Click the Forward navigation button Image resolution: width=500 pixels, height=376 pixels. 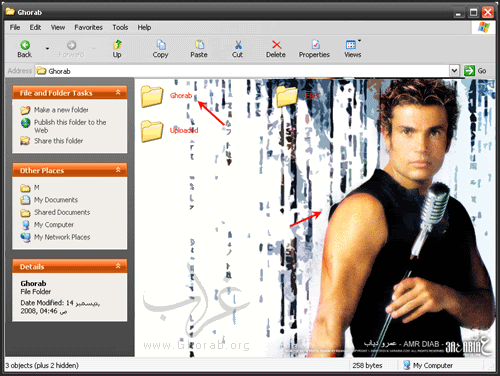pyautogui.click(x=71, y=49)
